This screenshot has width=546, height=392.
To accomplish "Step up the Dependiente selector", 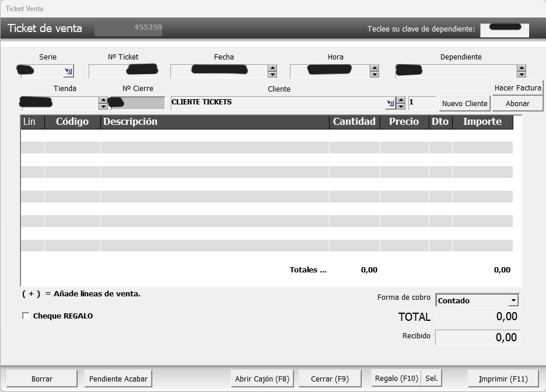I will (x=521, y=68).
